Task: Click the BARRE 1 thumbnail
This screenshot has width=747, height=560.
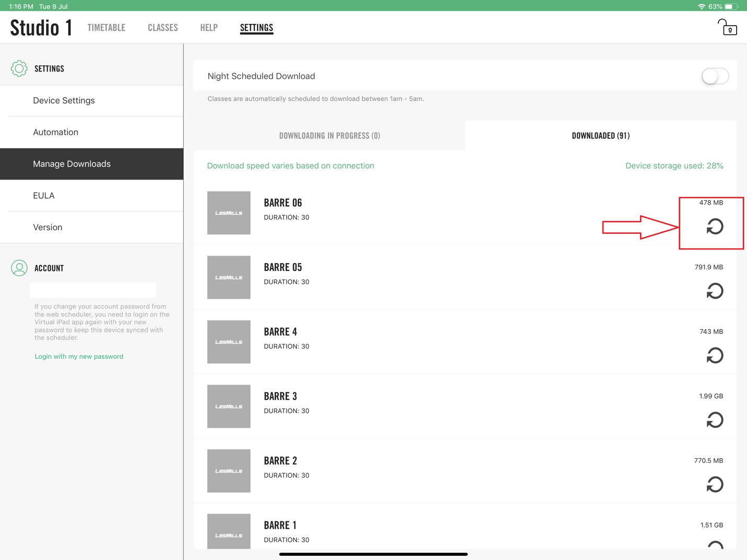Action: coord(229,531)
